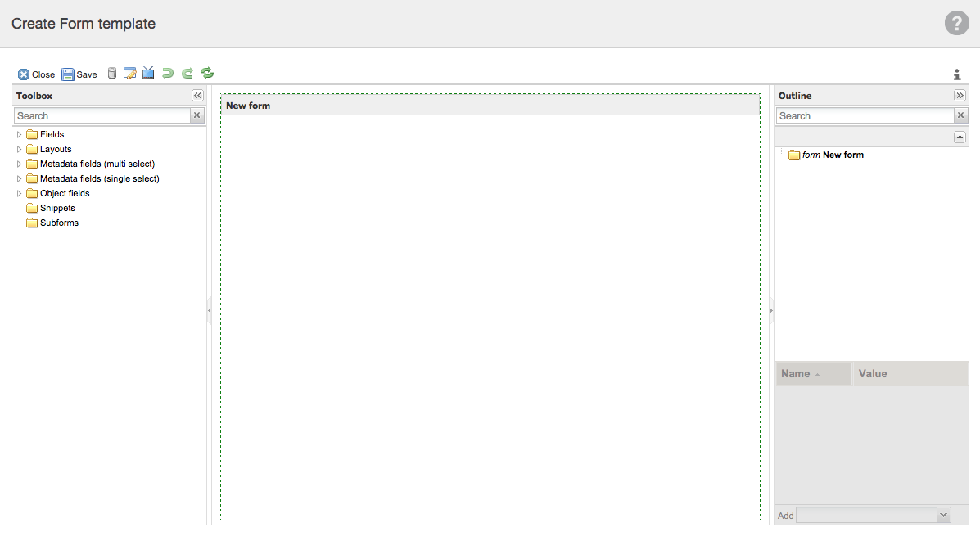This screenshot has height=536, width=980.
Task: Click the green refresh arrows icon
Action: point(207,74)
